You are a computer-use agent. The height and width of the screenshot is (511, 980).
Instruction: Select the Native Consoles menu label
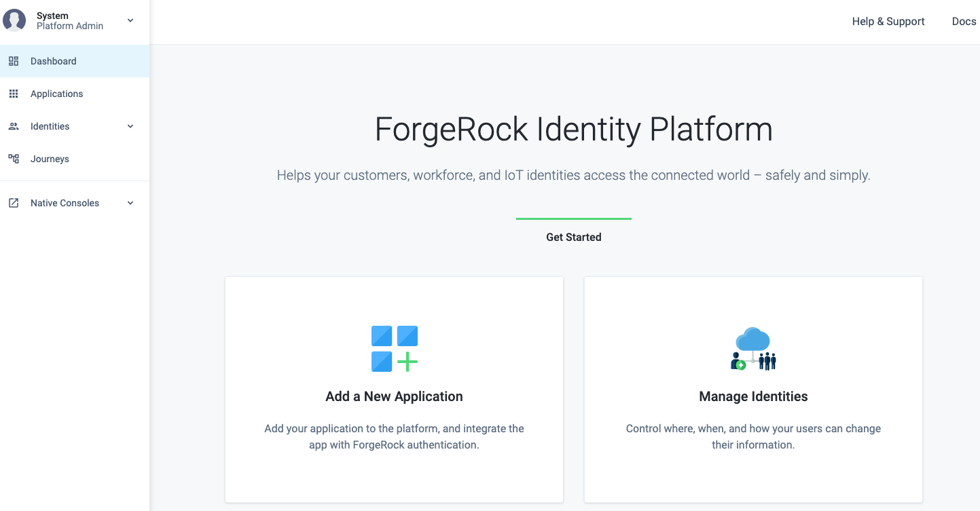pyautogui.click(x=65, y=203)
